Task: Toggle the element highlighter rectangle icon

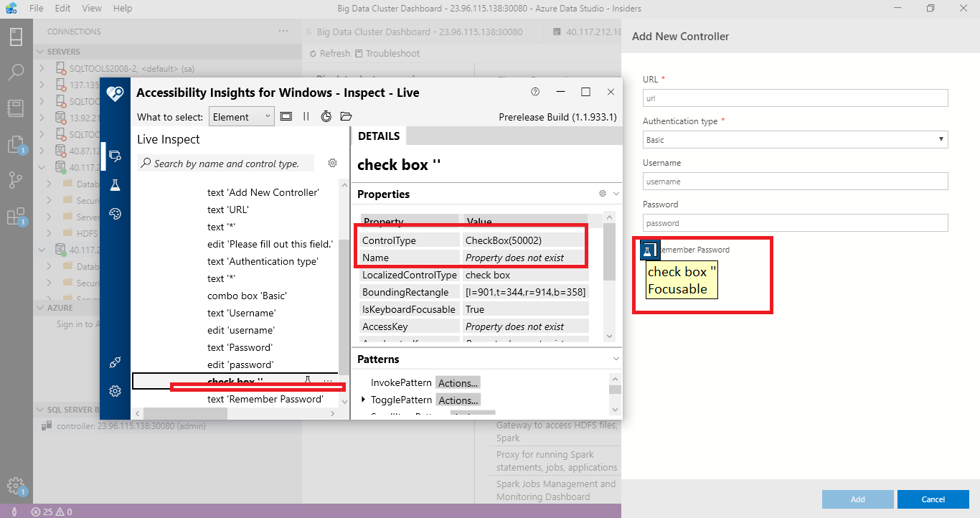Action: (286, 116)
